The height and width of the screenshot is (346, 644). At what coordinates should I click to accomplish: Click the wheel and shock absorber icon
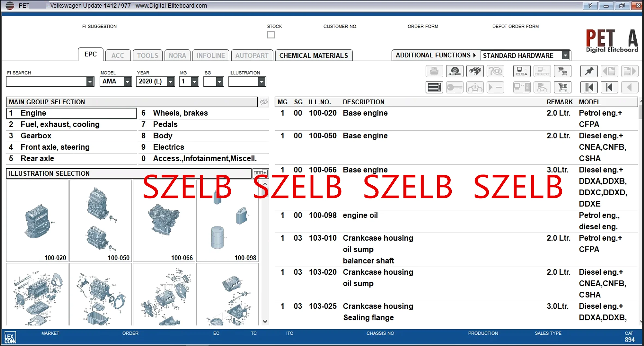tap(454, 71)
